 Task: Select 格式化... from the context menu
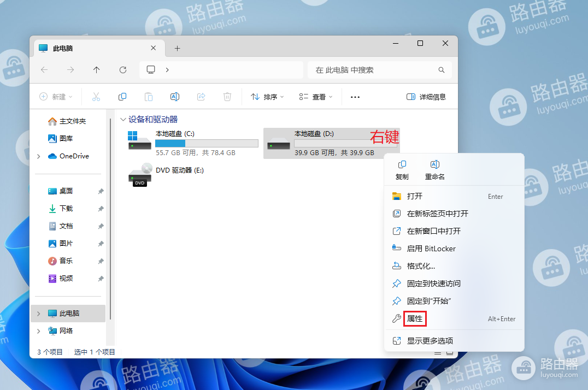click(x=454, y=266)
